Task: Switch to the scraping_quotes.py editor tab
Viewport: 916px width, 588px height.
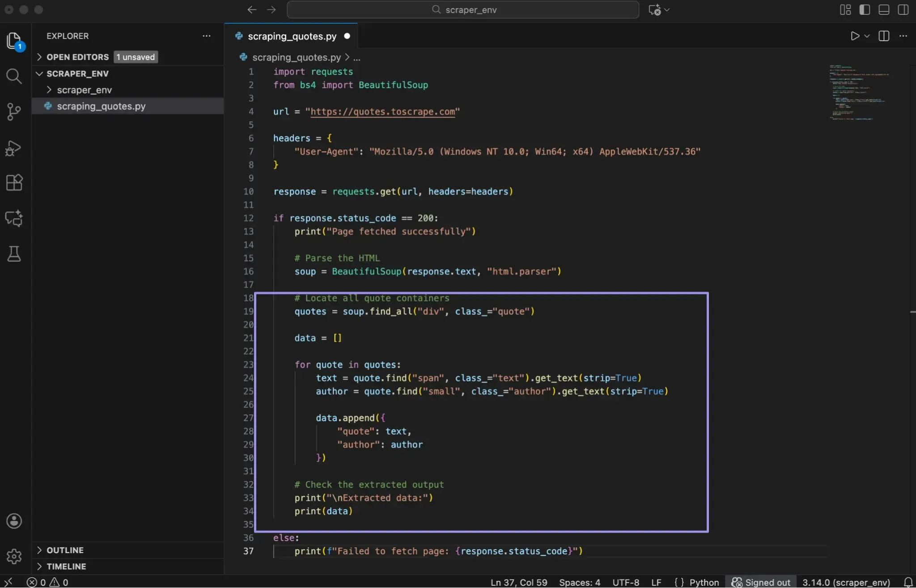Action: (291, 36)
